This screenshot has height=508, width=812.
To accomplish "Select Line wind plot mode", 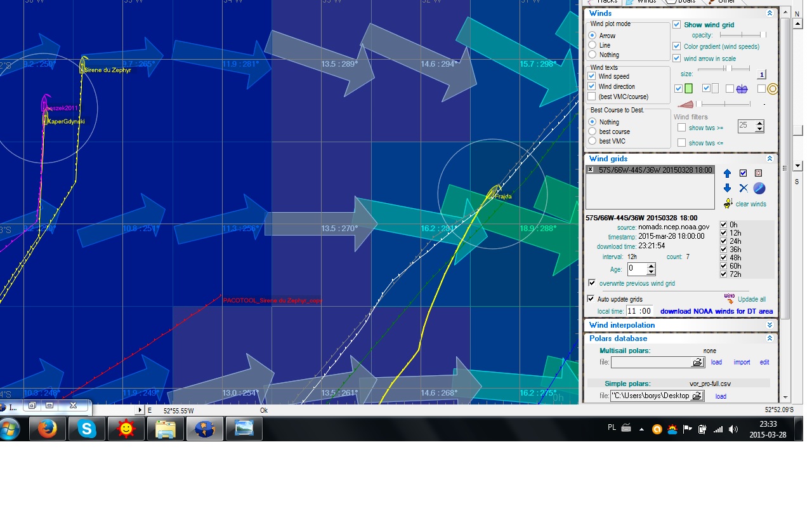I will point(593,45).
